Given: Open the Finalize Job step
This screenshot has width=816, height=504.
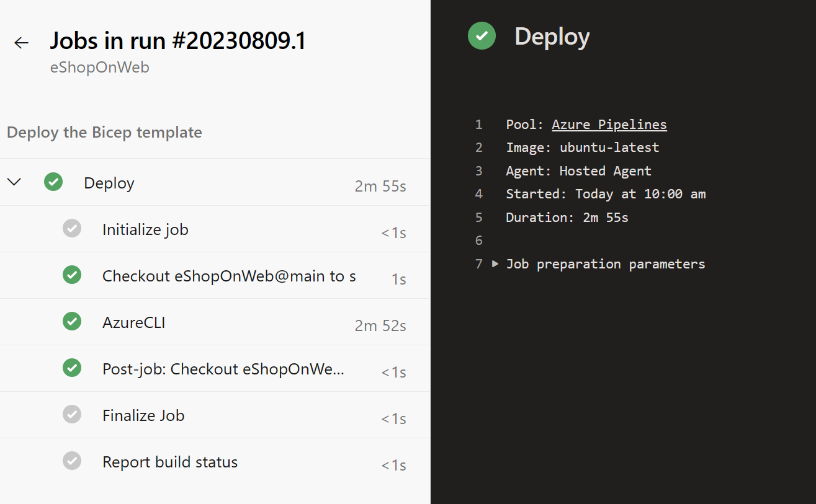Looking at the screenshot, I should click(215, 415).
